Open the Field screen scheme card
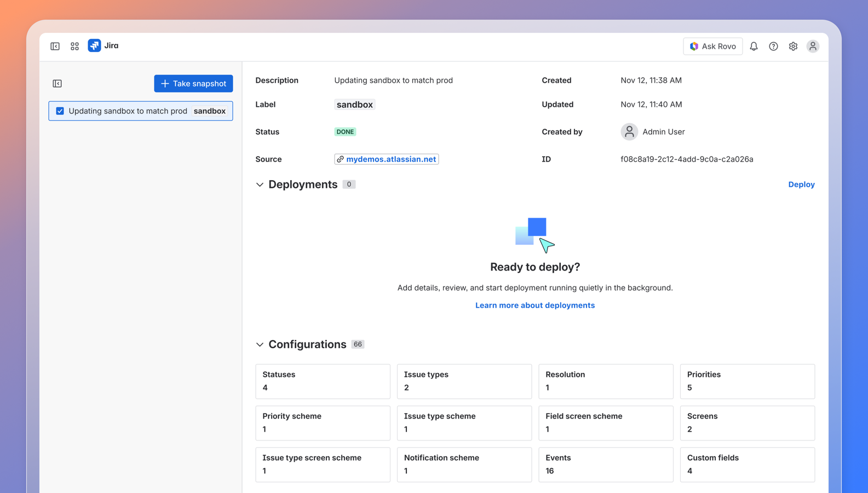 click(x=606, y=423)
